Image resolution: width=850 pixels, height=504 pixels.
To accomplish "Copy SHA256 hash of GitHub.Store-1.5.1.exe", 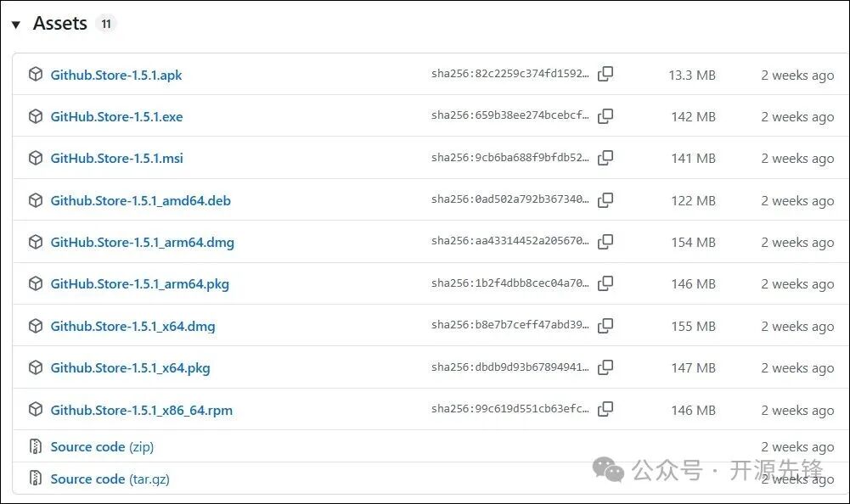I will 605,116.
